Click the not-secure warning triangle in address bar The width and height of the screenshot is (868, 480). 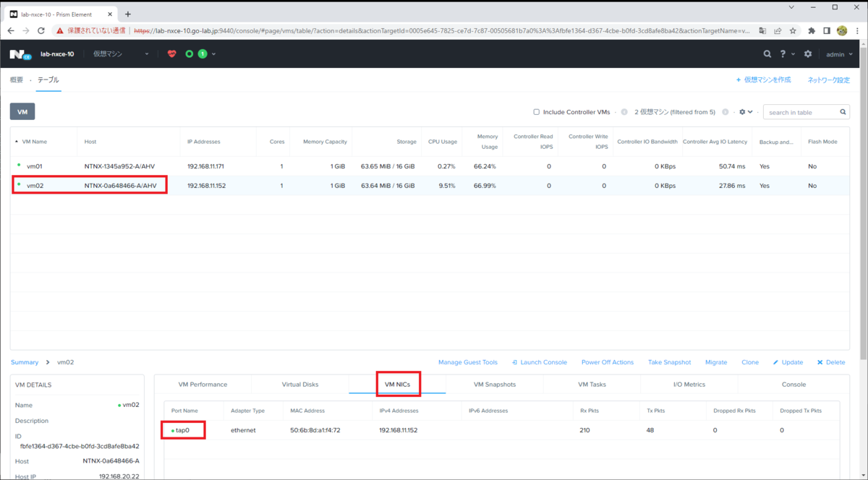[x=61, y=30]
